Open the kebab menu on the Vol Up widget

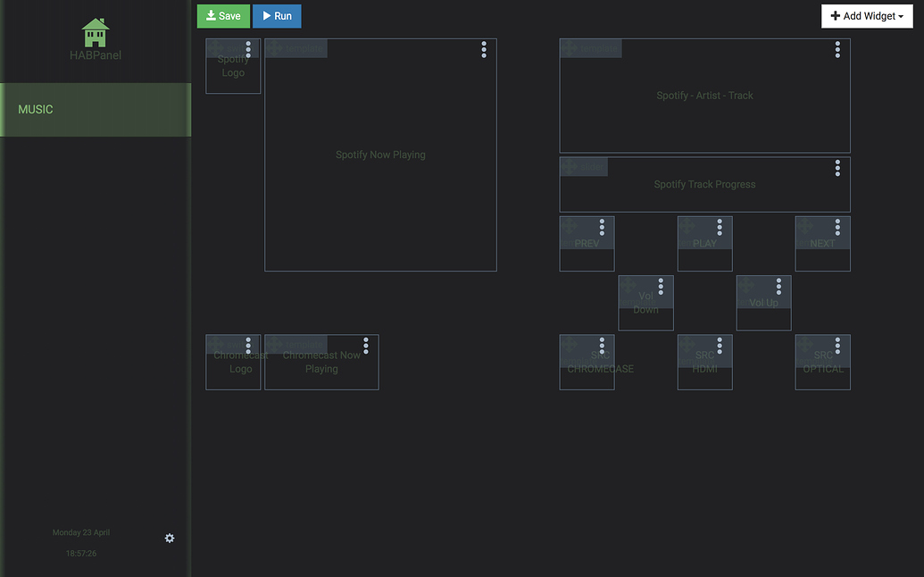(x=778, y=286)
